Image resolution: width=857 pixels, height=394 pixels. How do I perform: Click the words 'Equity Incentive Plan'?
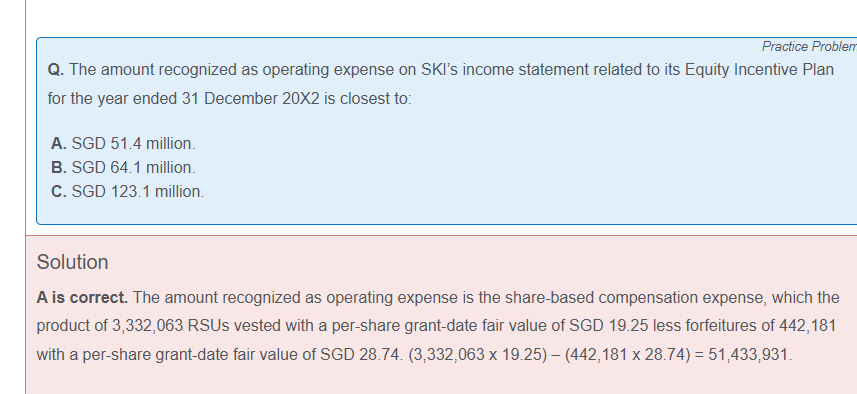pos(759,70)
